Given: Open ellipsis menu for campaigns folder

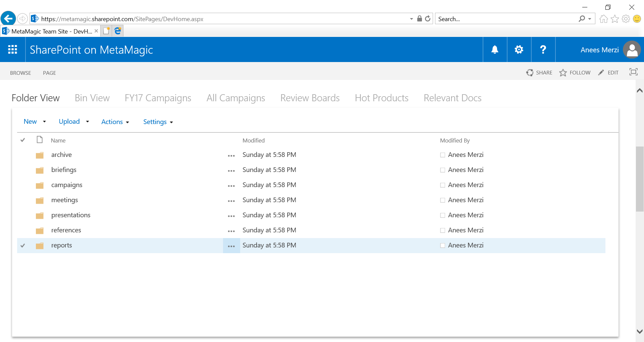Looking at the screenshot, I should [231, 186].
